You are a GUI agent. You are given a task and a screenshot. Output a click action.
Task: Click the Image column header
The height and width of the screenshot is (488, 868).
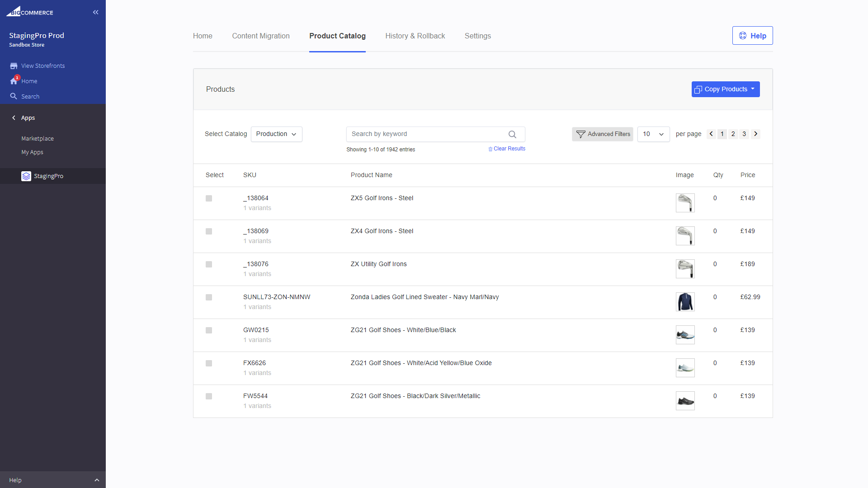click(684, 175)
